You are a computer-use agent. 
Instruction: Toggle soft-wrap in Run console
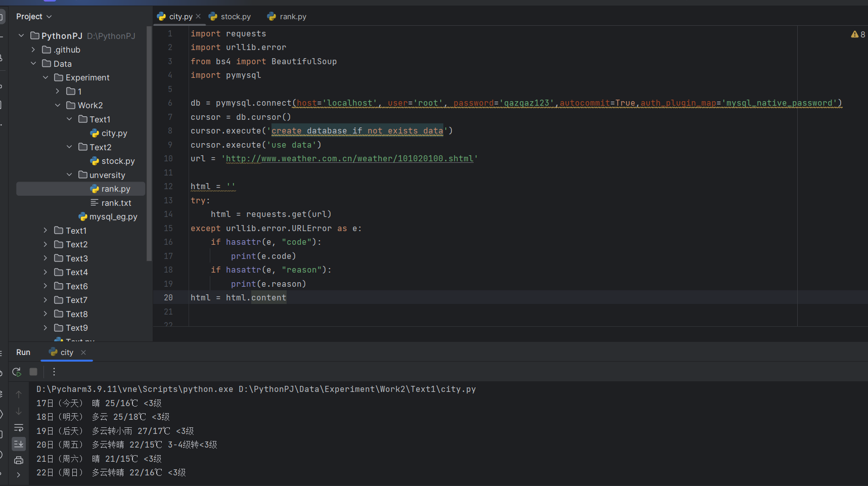point(19,428)
